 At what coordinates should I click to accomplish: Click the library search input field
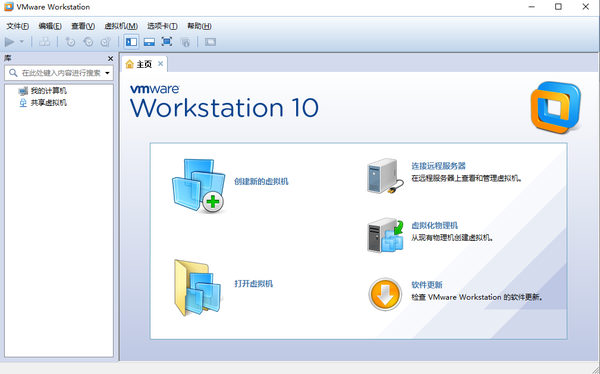[x=59, y=73]
